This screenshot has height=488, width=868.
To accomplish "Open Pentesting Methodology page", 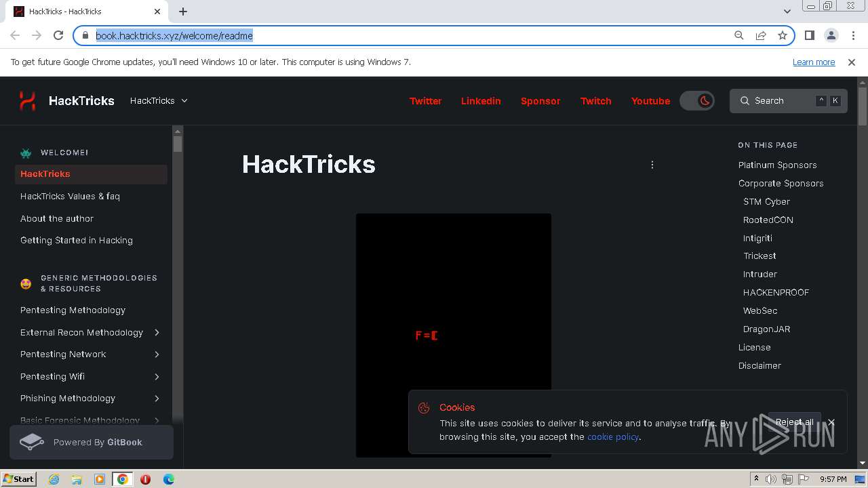I will pos(73,310).
